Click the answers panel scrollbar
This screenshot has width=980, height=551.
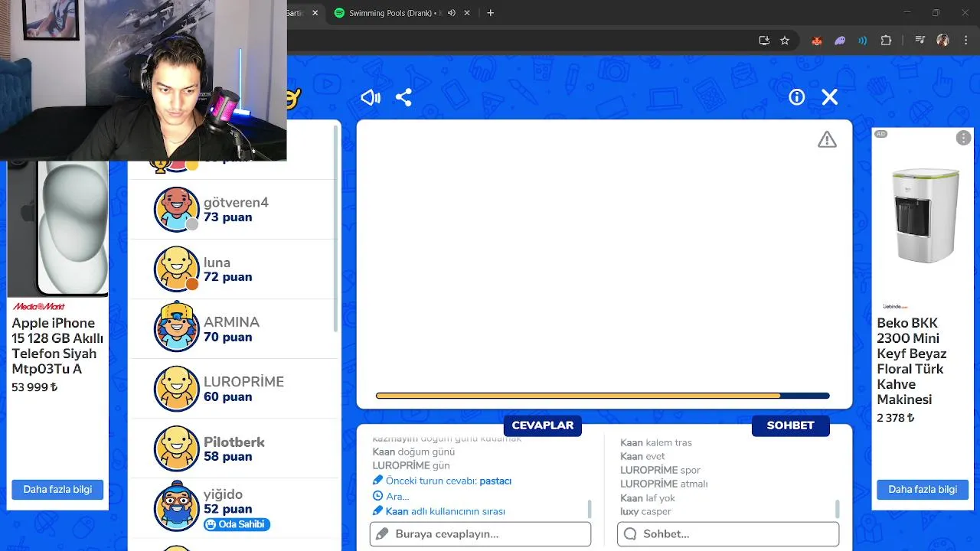tap(590, 509)
